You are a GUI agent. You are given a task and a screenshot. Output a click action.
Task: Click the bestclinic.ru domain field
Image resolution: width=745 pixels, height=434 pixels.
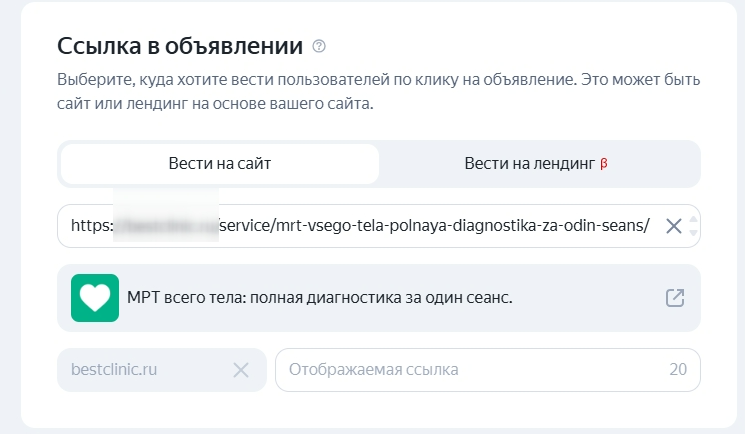140,370
